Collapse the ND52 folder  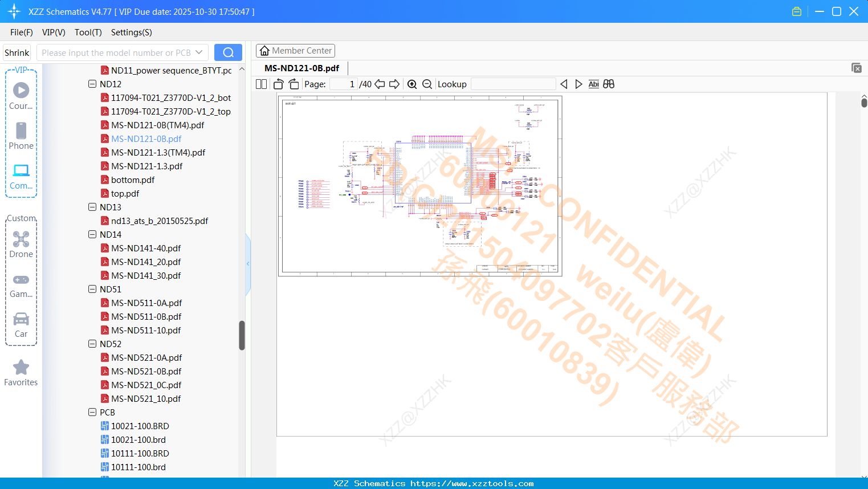(92, 344)
